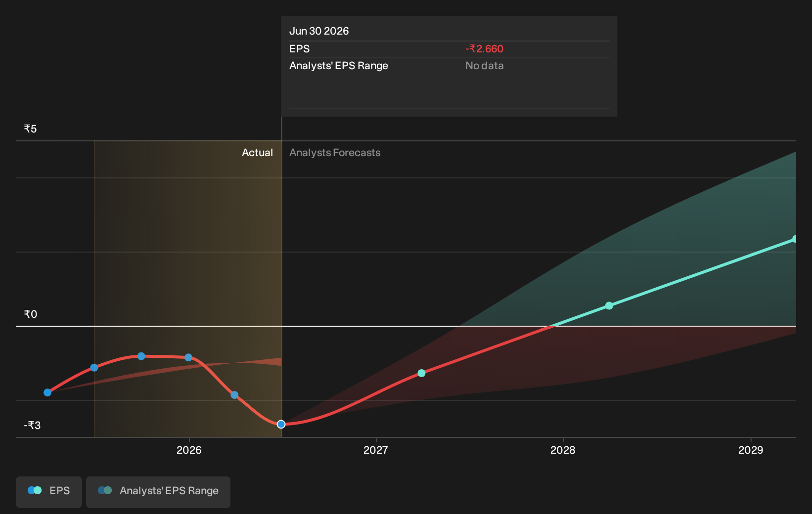The height and width of the screenshot is (514, 812).
Task: Click the 'EPS' tooltip row label
Action: 300,49
